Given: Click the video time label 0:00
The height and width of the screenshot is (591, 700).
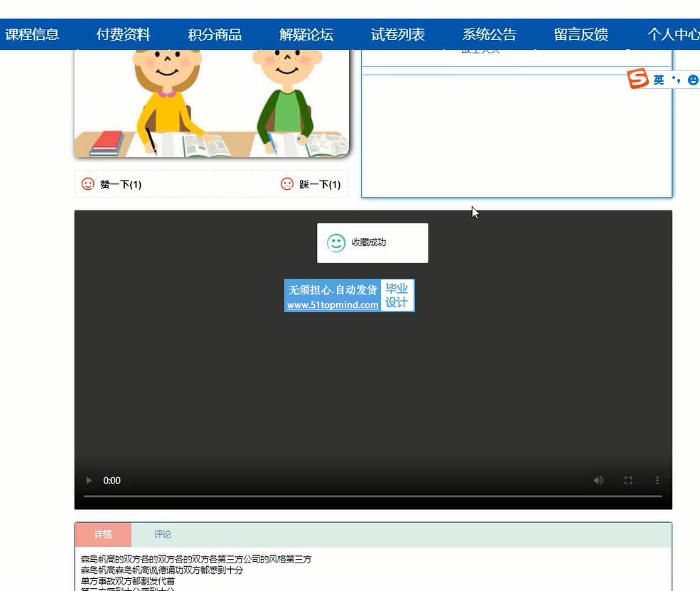Looking at the screenshot, I should (x=112, y=481).
